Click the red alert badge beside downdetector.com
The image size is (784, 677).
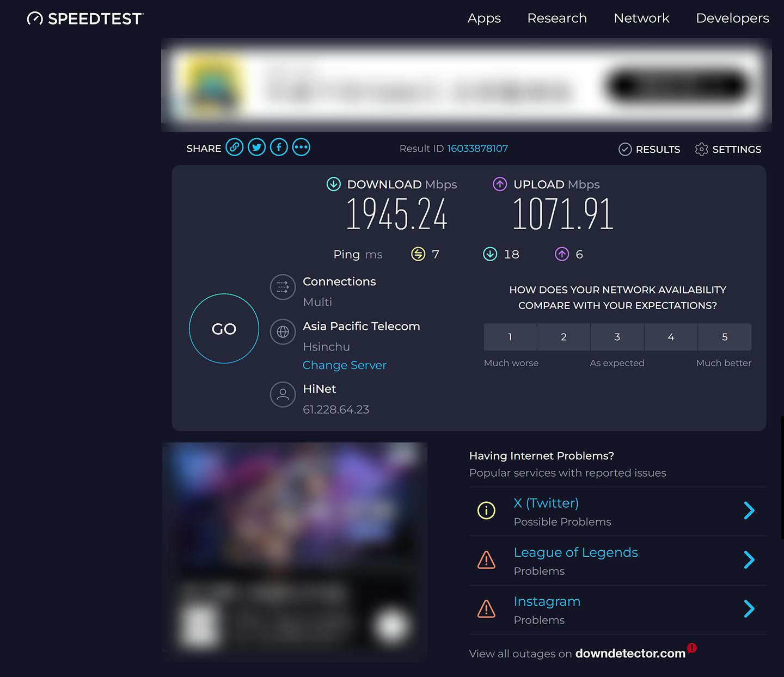click(x=692, y=648)
